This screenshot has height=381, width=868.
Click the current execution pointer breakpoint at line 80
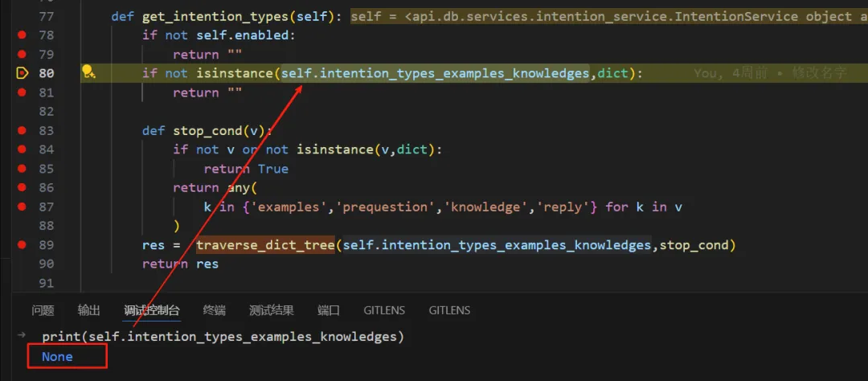tap(22, 73)
